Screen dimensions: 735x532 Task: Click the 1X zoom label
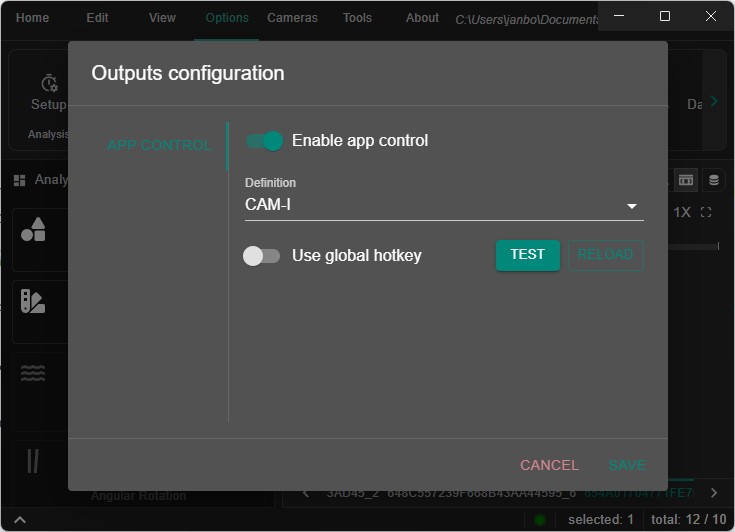click(x=682, y=212)
